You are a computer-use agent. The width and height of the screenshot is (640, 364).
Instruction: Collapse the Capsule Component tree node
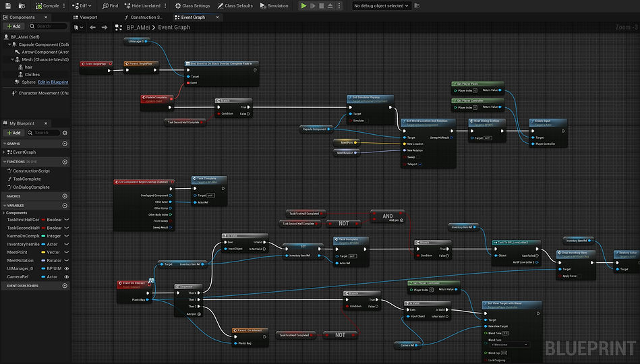pyautogui.click(x=9, y=44)
